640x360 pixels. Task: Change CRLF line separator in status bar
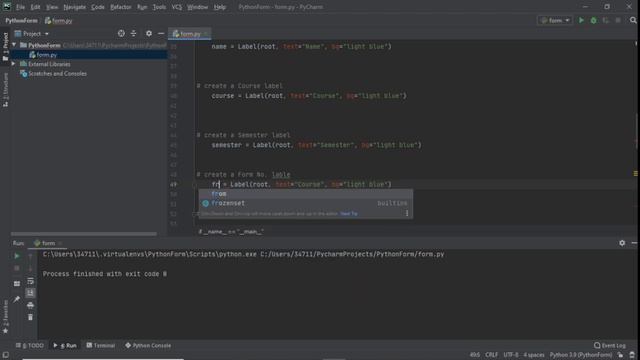[x=491, y=355]
